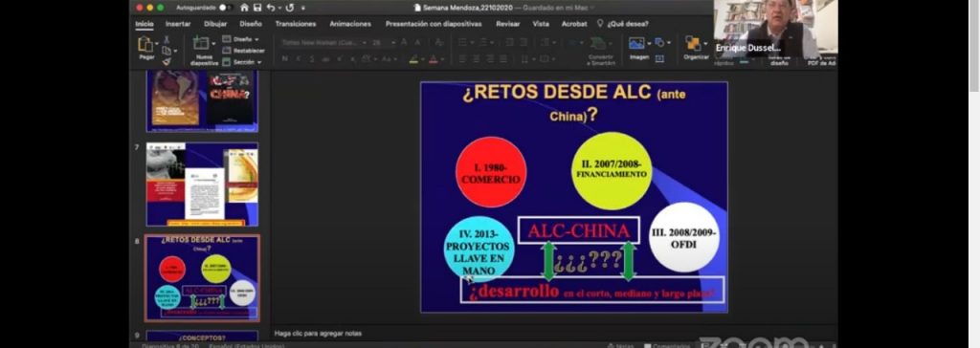Select slide 7 thumbnail
Screen dimensions: 980x348
(202, 185)
